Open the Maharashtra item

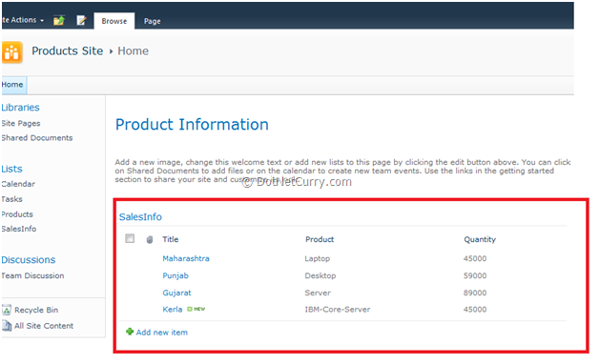[186, 258]
